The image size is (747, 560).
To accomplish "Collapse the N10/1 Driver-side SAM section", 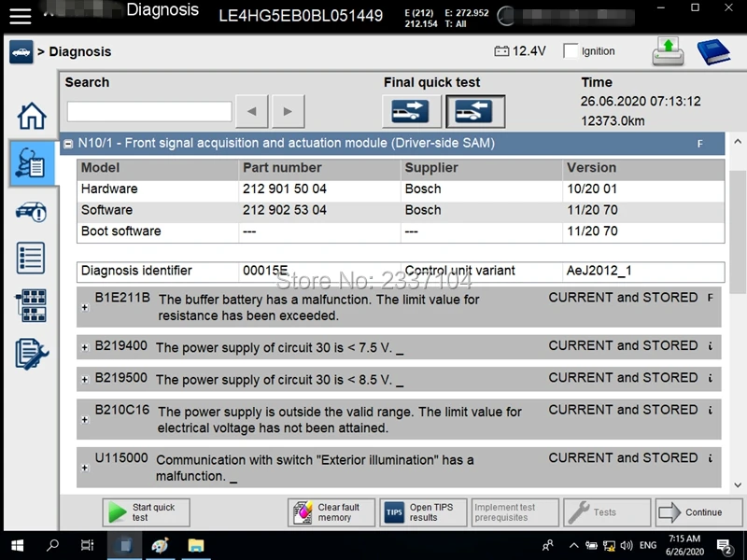I will [x=68, y=144].
